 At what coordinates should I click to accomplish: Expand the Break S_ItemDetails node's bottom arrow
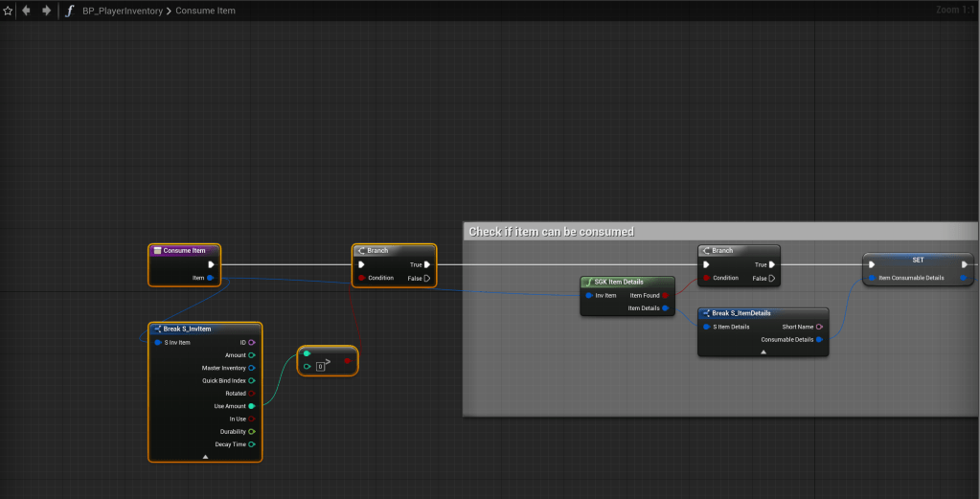coord(763,352)
